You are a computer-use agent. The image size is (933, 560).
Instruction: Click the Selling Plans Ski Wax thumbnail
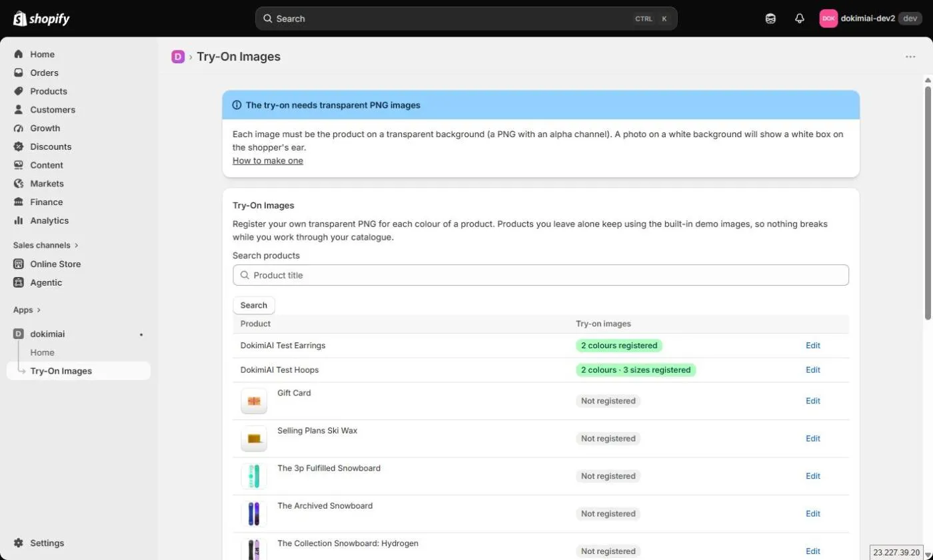click(254, 439)
